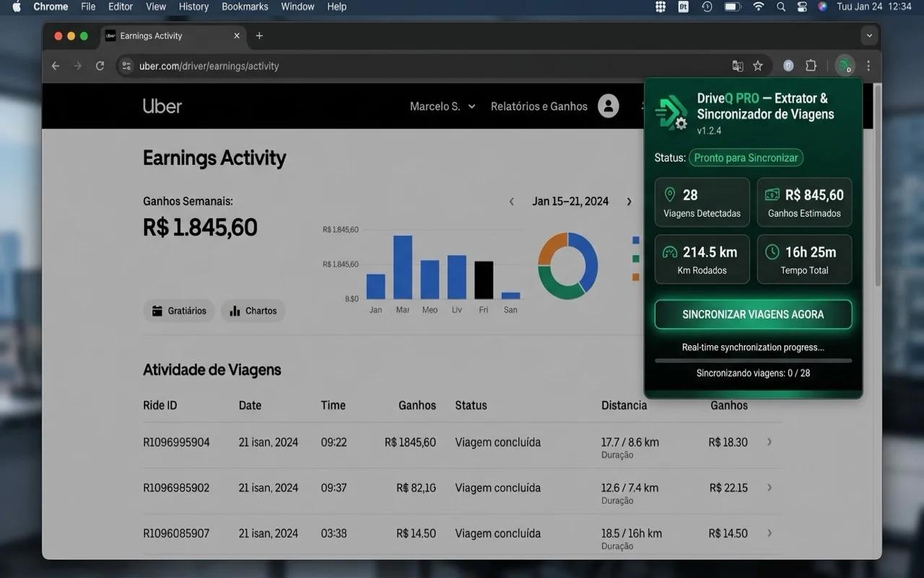This screenshot has height=578, width=924.
Task: Open the Help menu
Action: point(337,7)
